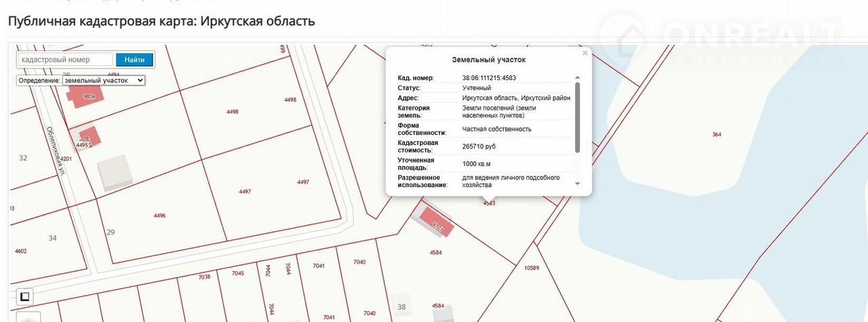
Task: Open the Определение object type dropdown
Action: (x=103, y=80)
